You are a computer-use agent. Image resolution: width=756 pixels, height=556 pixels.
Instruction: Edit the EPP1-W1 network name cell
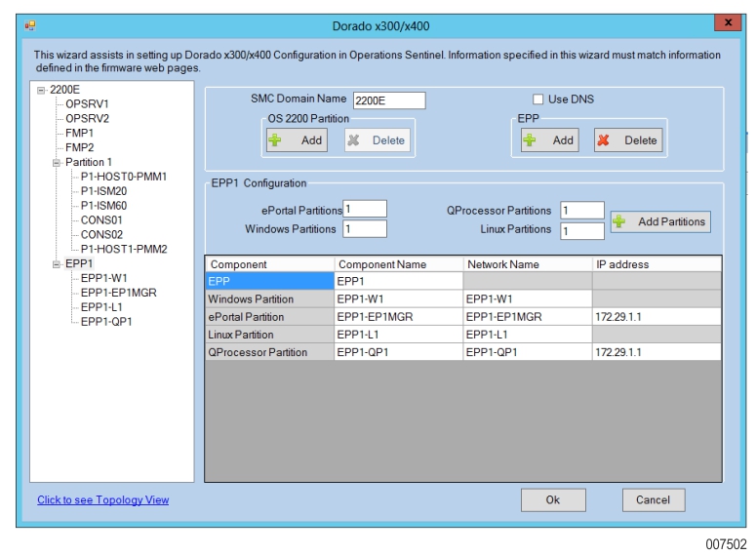(528, 299)
